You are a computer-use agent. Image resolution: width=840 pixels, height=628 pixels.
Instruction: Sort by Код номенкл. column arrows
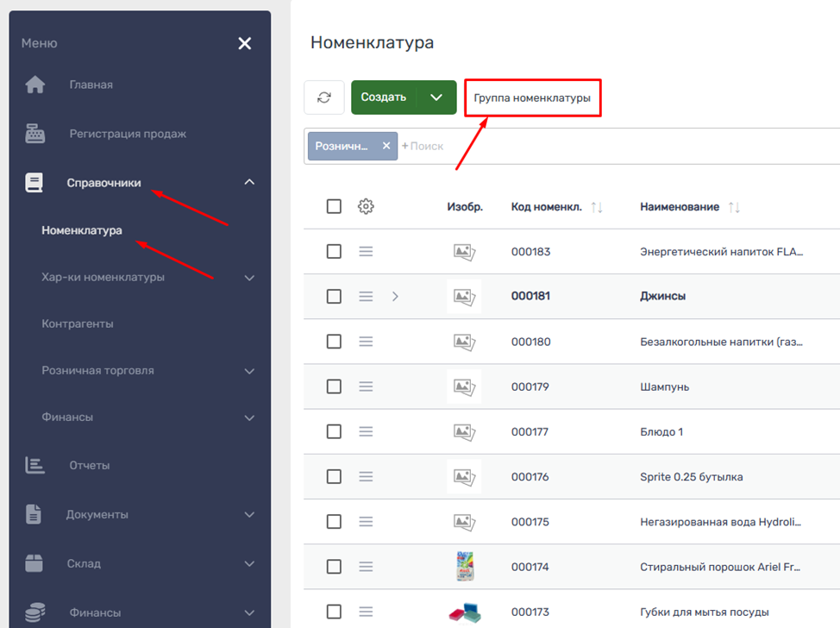point(597,207)
